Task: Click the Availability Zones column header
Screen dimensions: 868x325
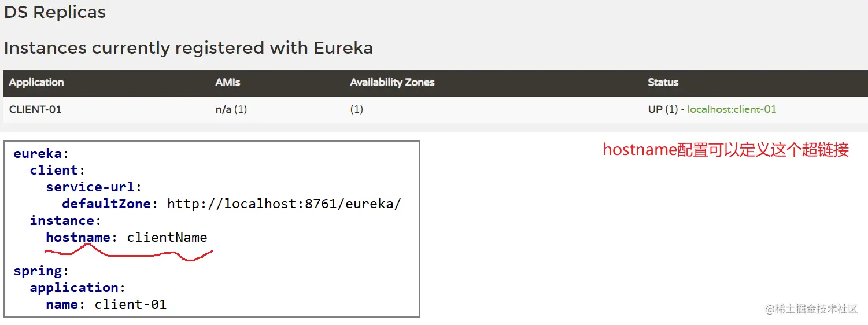Action: tap(392, 83)
